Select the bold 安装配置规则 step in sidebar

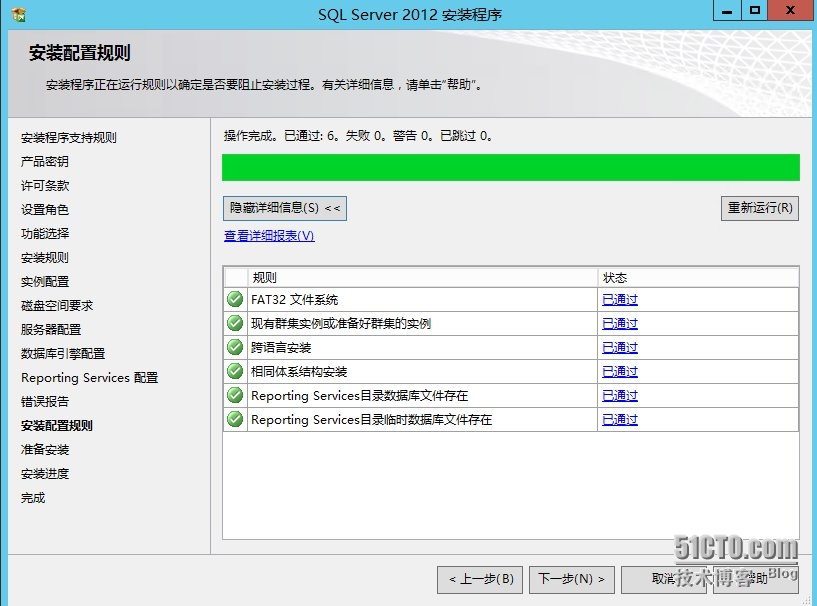point(57,425)
